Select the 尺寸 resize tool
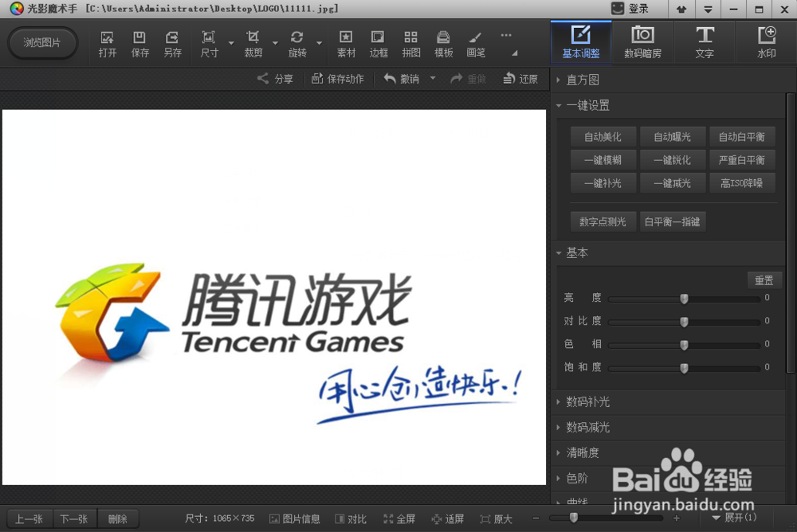Screen dimensions: 797x532 209,44
